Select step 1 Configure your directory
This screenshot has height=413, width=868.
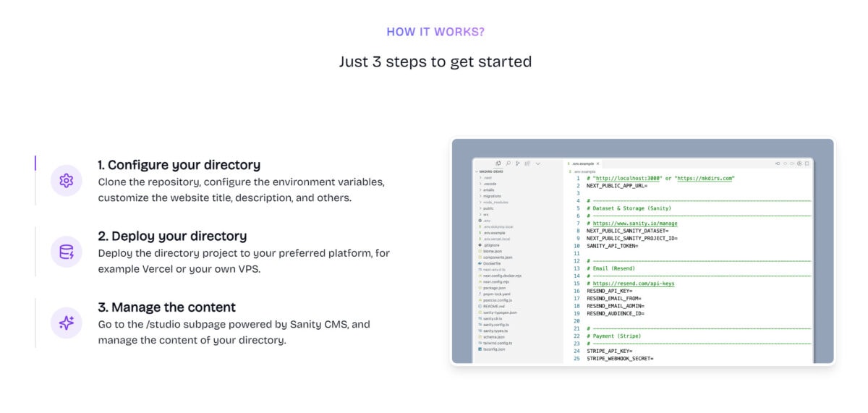pyautogui.click(x=179, y=165)
